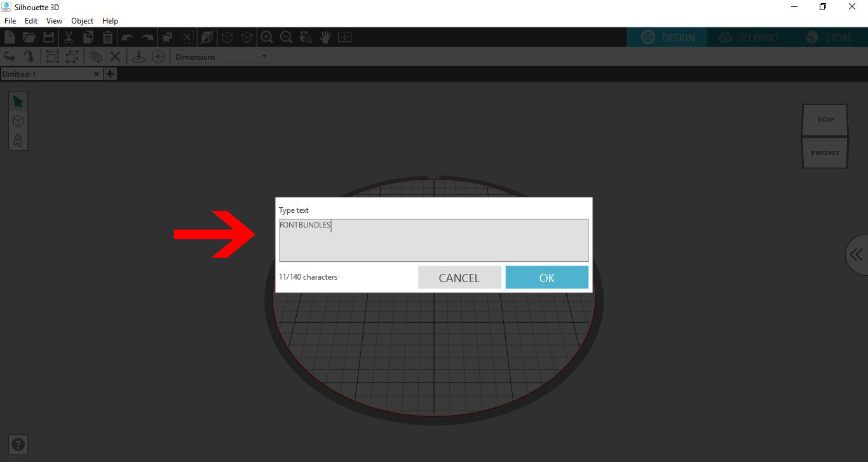Select the 3D cube shape tool
Viewport: 868px width, 462px height.
click(18, 121)
